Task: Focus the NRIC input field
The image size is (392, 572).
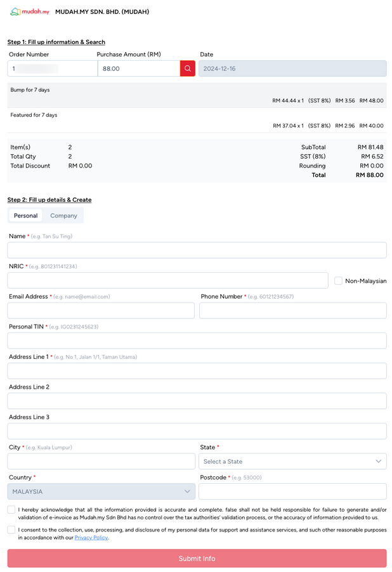Action: click(167, 281)
